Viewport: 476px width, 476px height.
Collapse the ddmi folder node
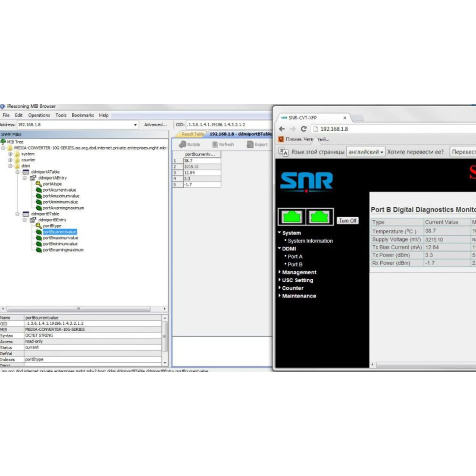(10, 166)
